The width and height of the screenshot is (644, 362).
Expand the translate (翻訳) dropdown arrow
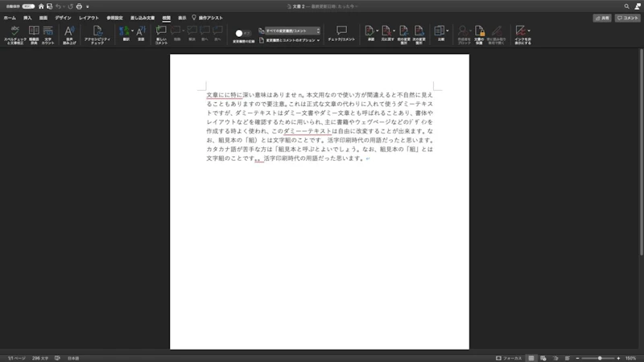pos(130,32)
